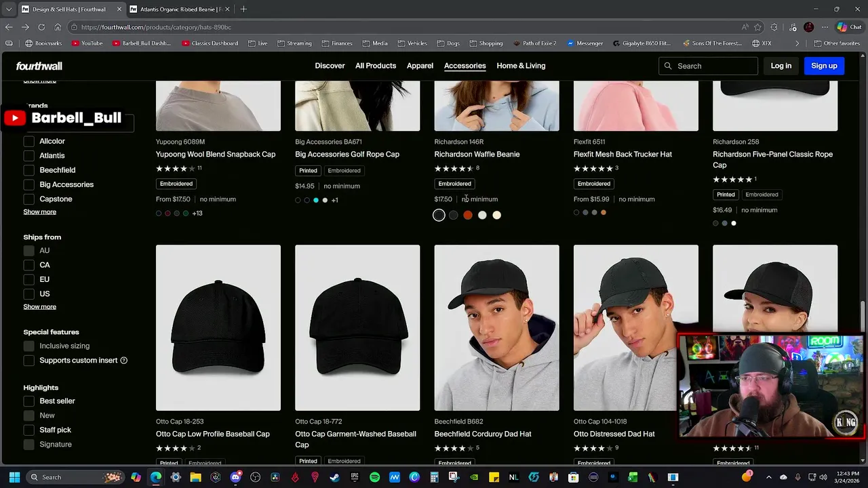Open the Copilot Chat button in Edge
Viewport: 868px width, 488px height.
tap(849, 27)
